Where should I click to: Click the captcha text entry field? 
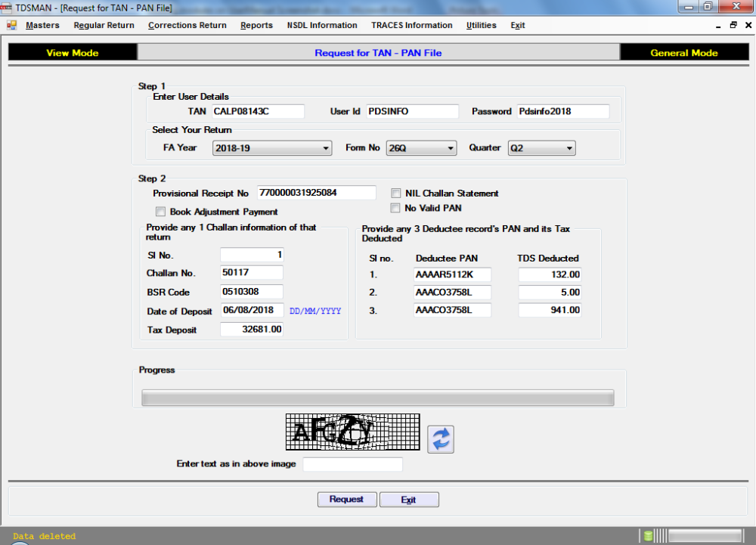click(352, 463)
